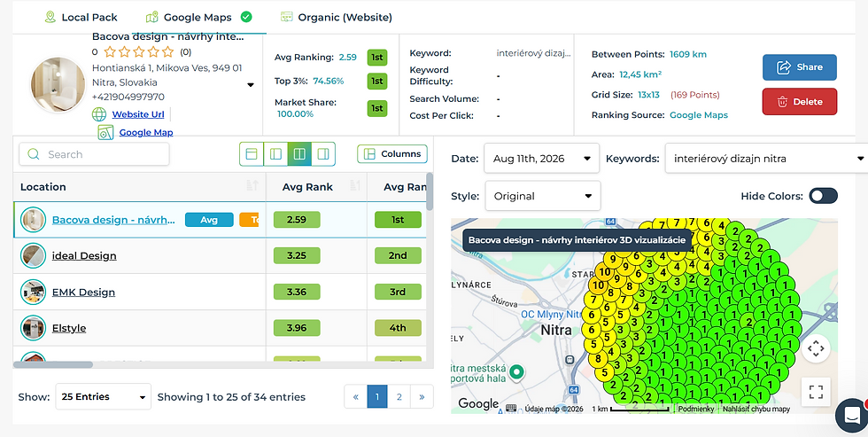Open the Podmienky map terms link
This screenshot has height=437, width=868.
click(696, 410)
